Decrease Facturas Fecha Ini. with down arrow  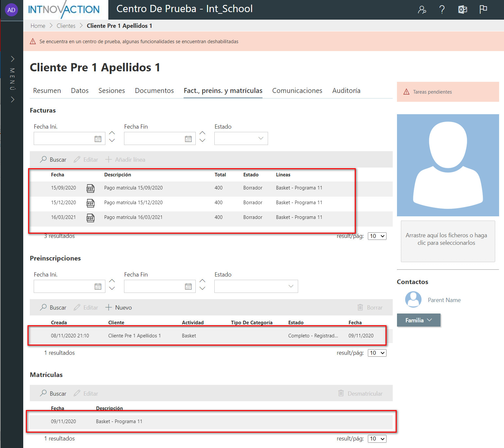(112, 140)
